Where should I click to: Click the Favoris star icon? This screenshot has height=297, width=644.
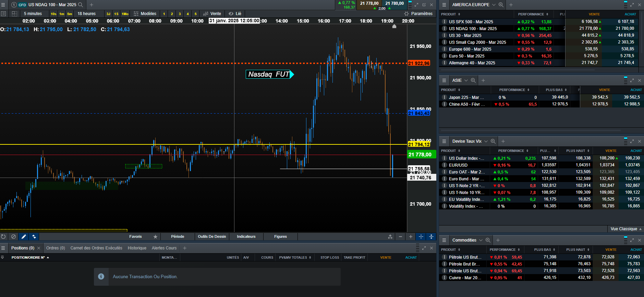[x=155, y=237]
